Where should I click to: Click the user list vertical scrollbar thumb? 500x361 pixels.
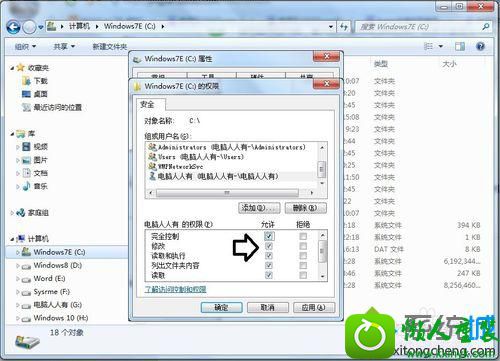pos(322,169)
